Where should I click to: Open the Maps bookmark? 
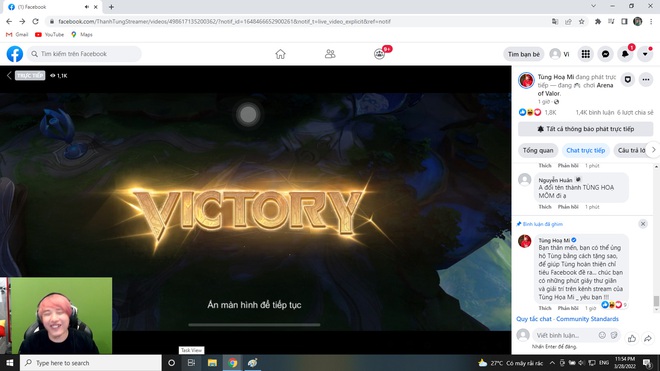(x=82, y=35)
